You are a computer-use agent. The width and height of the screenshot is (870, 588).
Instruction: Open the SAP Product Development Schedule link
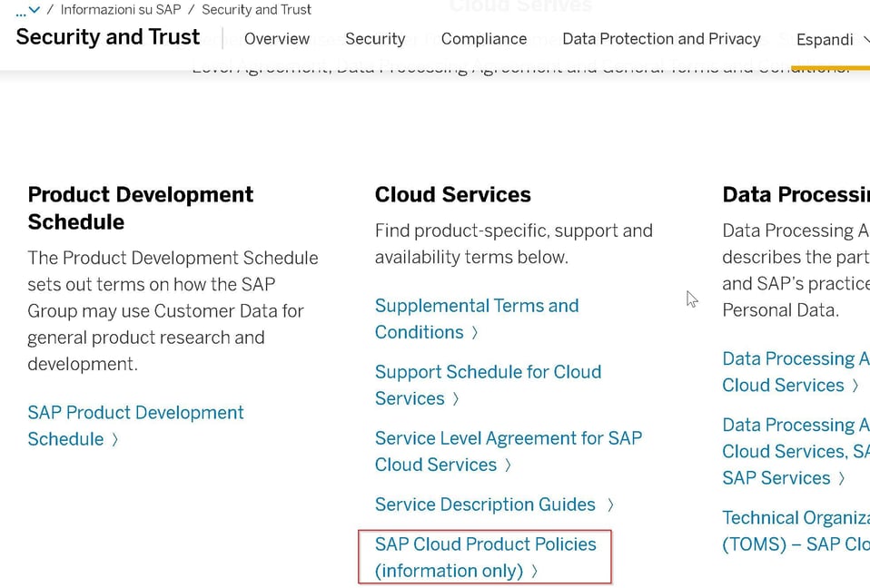pyautogui.click(x=134, y=413)
